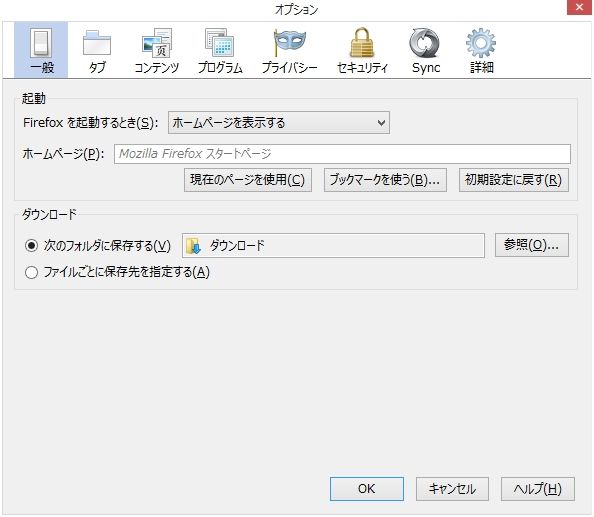Screen dimensions: 594x517
Task: Click the キャンセル button
Action: click(452, 489)
